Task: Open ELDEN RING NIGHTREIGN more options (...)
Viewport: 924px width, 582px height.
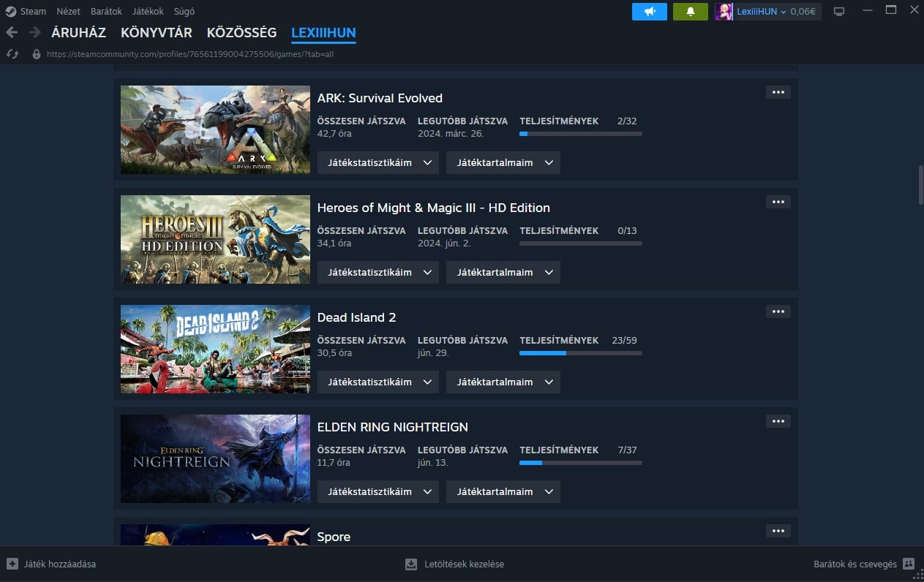Action: [x=778, y=421]
